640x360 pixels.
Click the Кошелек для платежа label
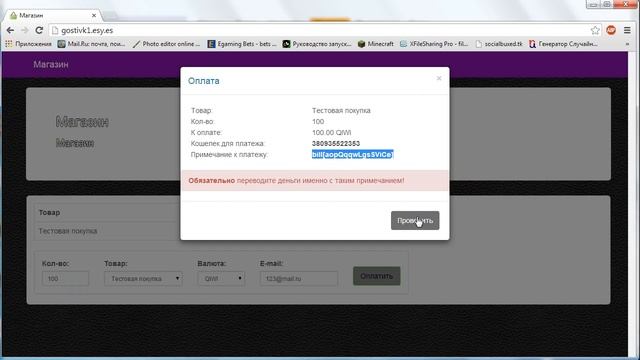click(x=228, y=143)
